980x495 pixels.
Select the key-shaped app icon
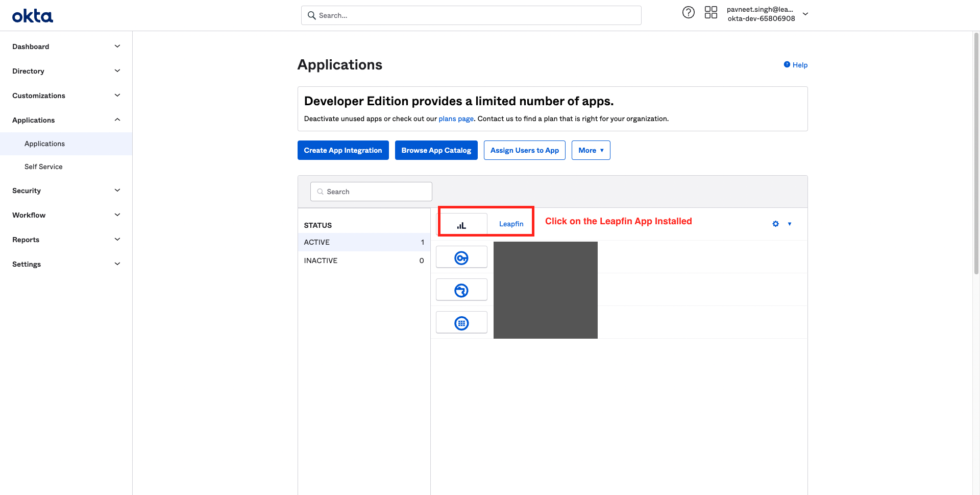(x=461, y=257)
